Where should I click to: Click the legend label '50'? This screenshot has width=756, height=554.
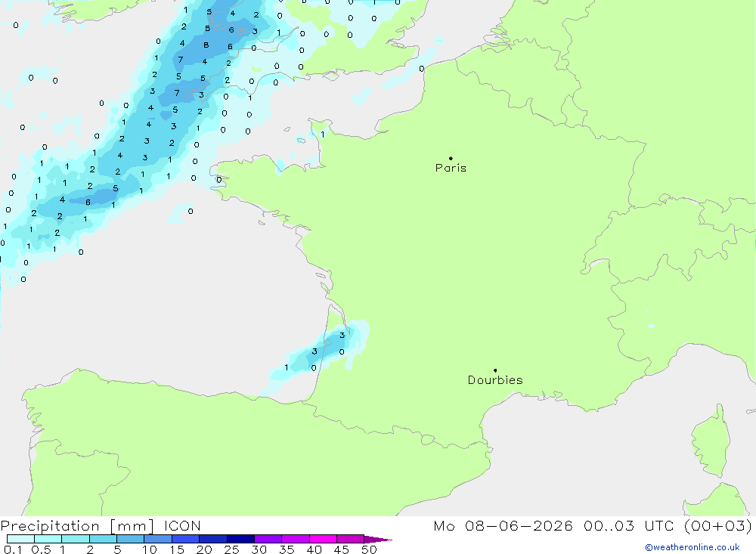point(370,549)
